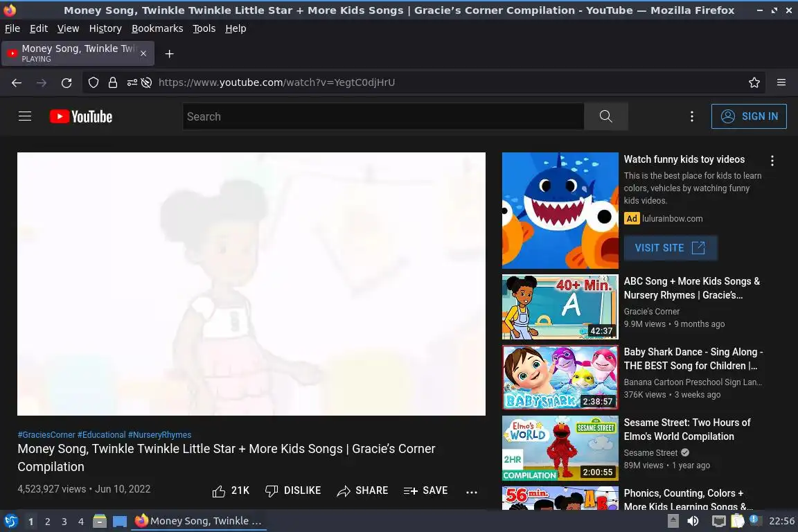Click the Baby Shark Dance video title
Screen dimensions: 798x532
693,359
